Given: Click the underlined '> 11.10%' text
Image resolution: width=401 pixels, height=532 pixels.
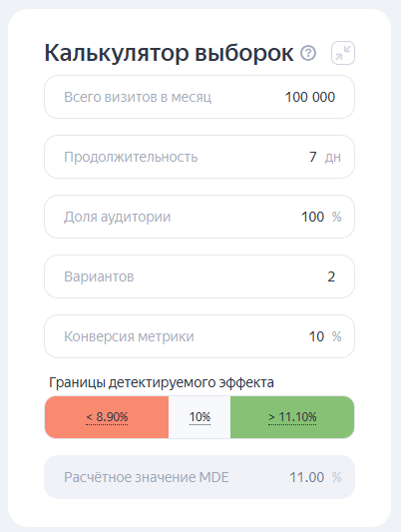Looking at the screenshot, I should pos(292,417).
